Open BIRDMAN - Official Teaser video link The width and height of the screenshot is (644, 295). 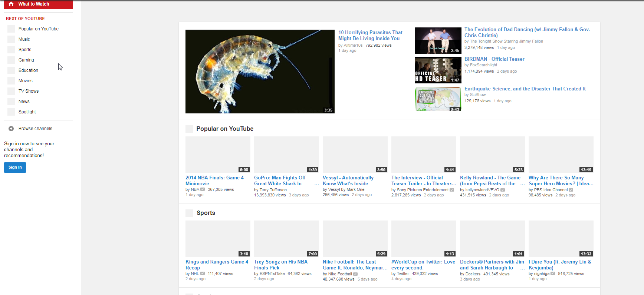pyautogui.click(x=494, y=59)
